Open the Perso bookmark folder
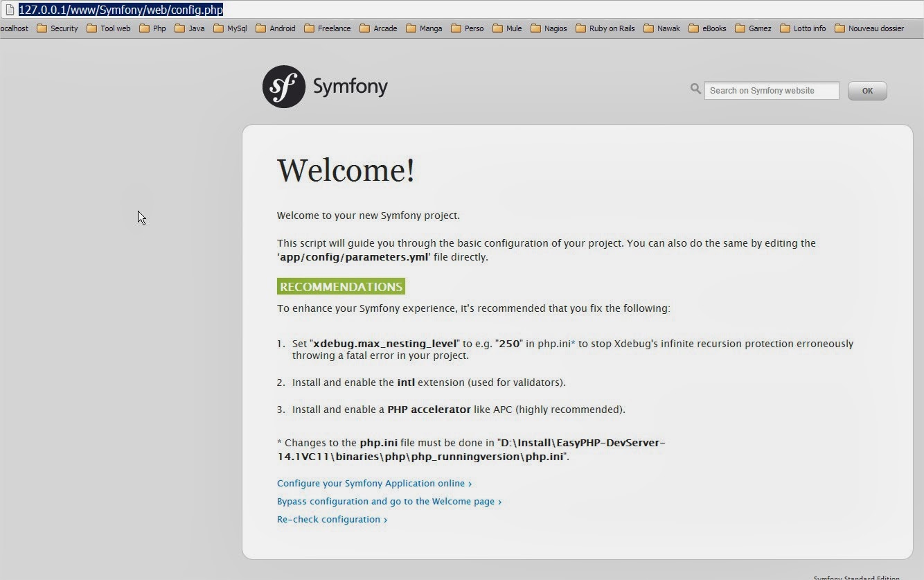 467,28
